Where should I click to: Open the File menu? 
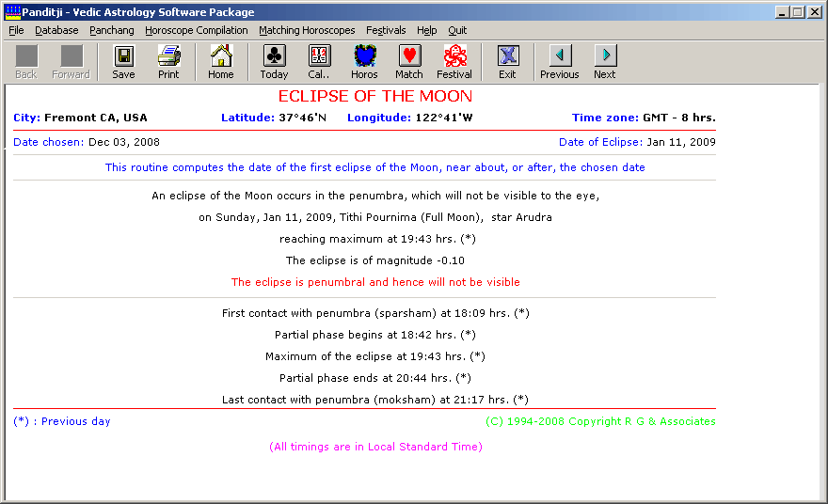coord(16,31)
